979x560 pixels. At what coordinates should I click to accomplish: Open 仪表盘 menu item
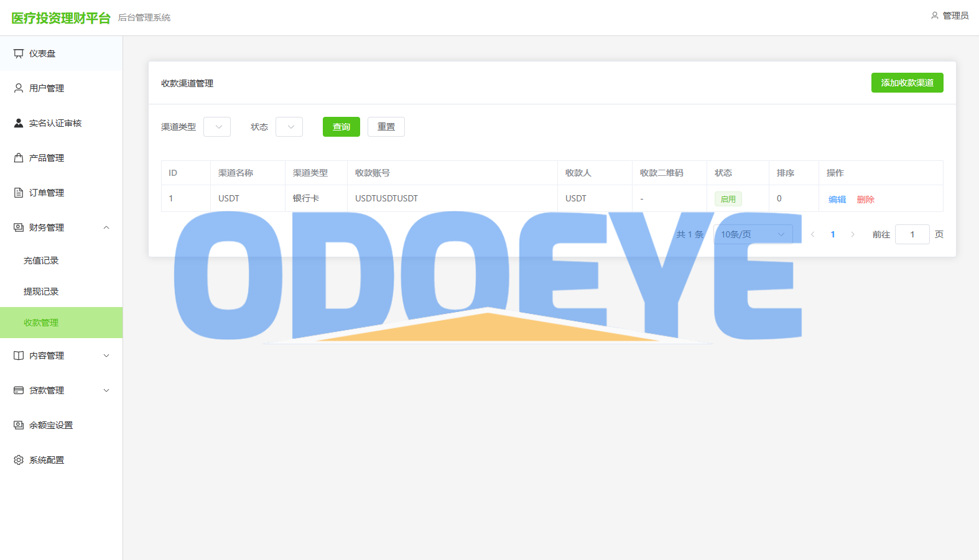tap(61, 53)
